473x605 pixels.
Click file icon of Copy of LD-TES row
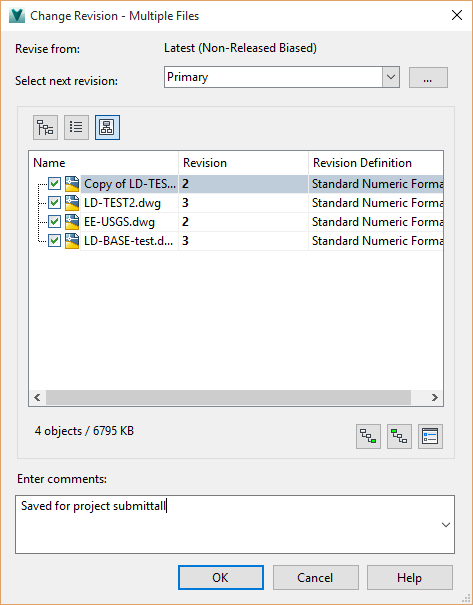72,184
